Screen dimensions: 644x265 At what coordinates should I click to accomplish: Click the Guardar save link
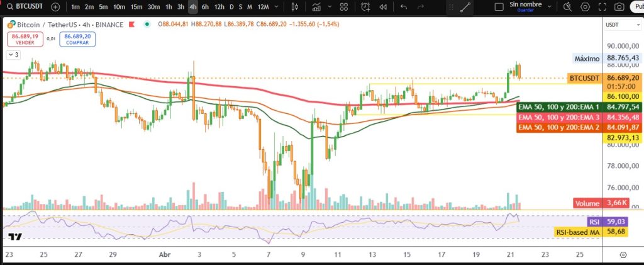(x=525, y=10)
